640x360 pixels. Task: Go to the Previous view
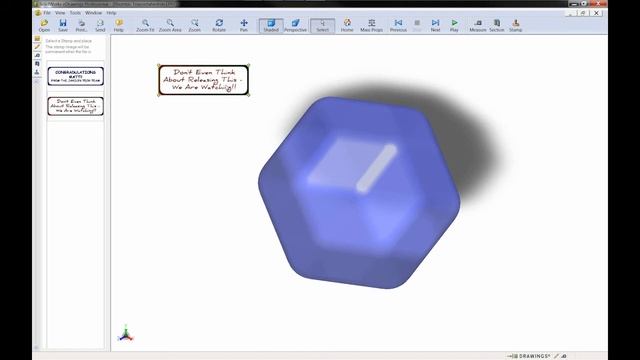(x=398, y=25)
